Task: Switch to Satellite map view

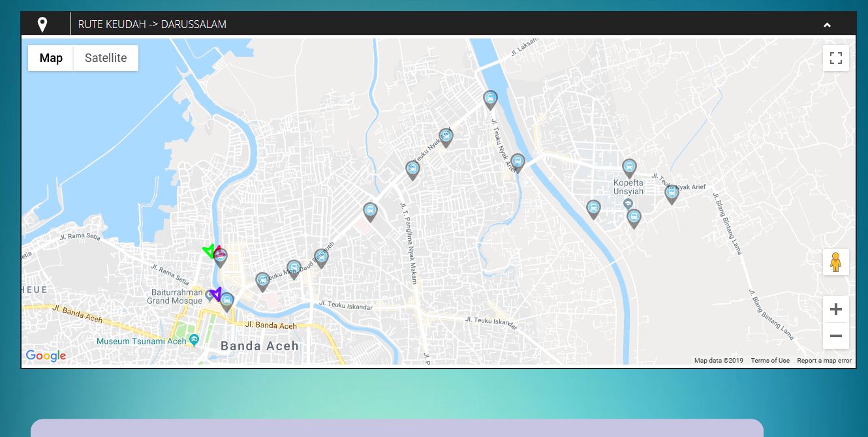Action: 106,58
